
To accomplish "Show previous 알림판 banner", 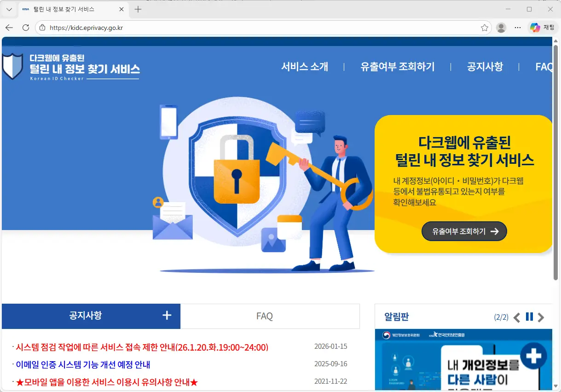I will pos(517,317).
